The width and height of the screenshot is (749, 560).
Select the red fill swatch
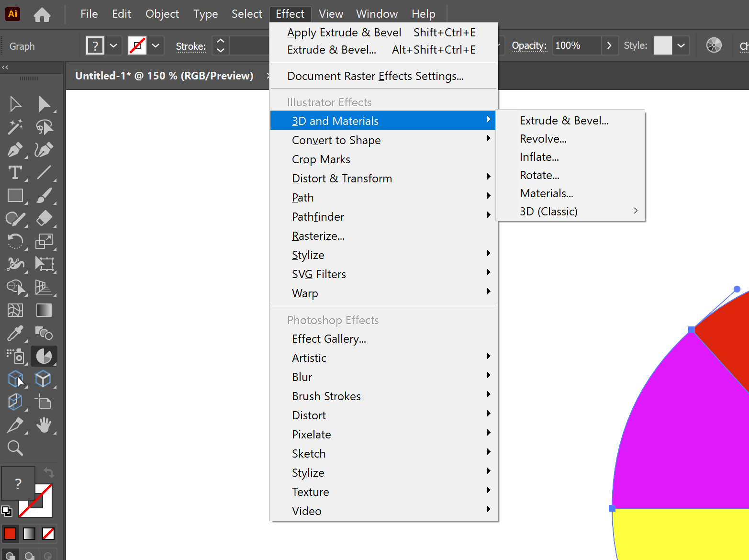point(10,533)
